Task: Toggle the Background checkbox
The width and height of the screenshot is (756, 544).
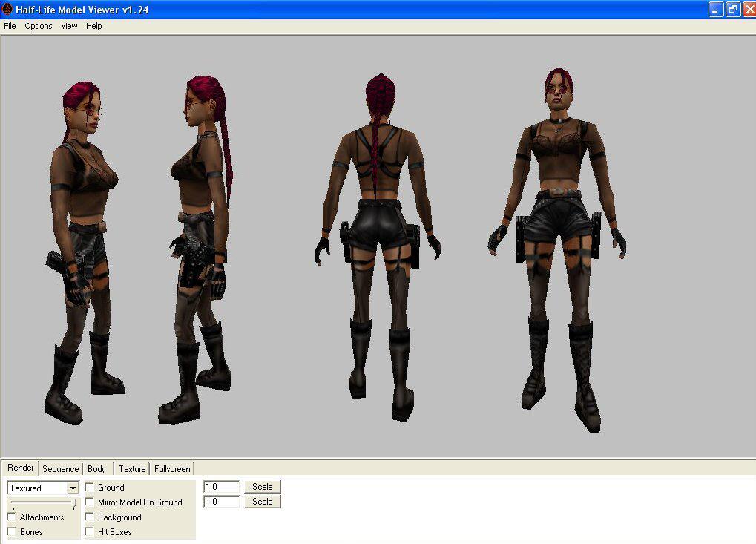Action: click(90, 517)
